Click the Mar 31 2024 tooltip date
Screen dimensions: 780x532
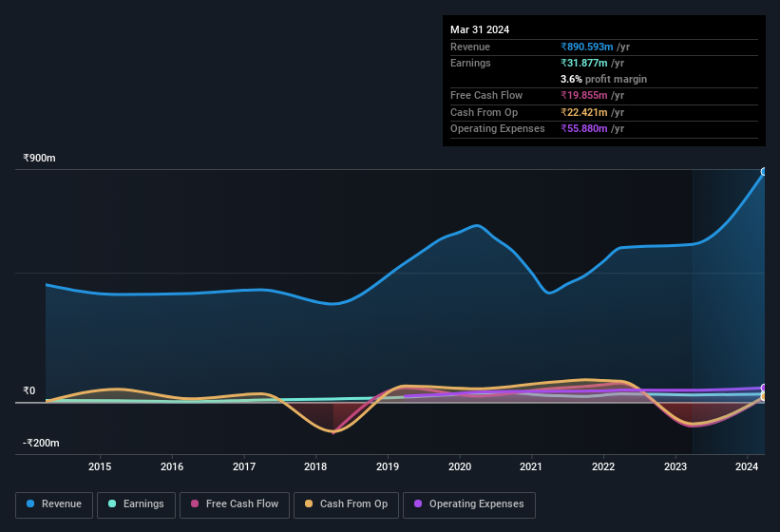(x=480, y=29)
